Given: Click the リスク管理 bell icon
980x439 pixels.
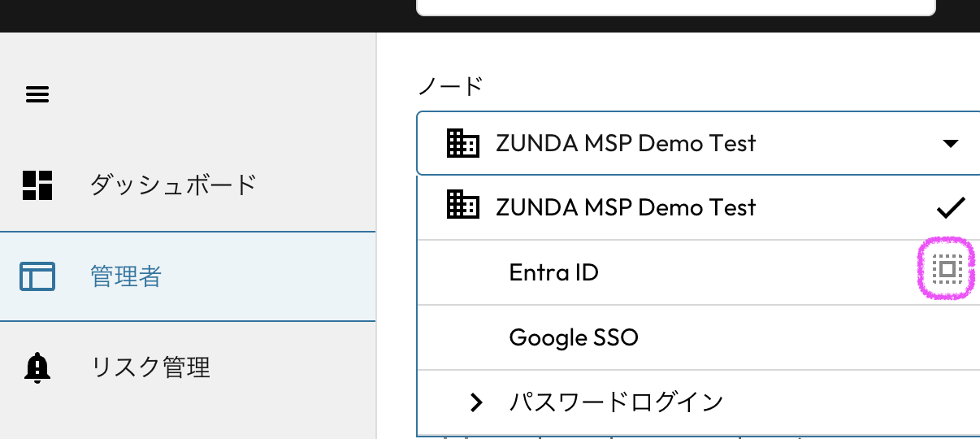Looking at the screenshot, I should 37,368.
